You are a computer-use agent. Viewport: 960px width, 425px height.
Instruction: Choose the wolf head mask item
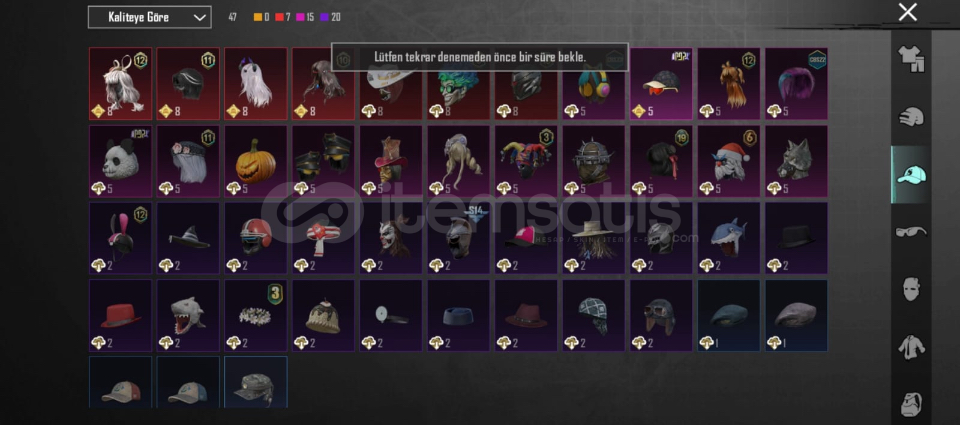click(x=796, y=161)
